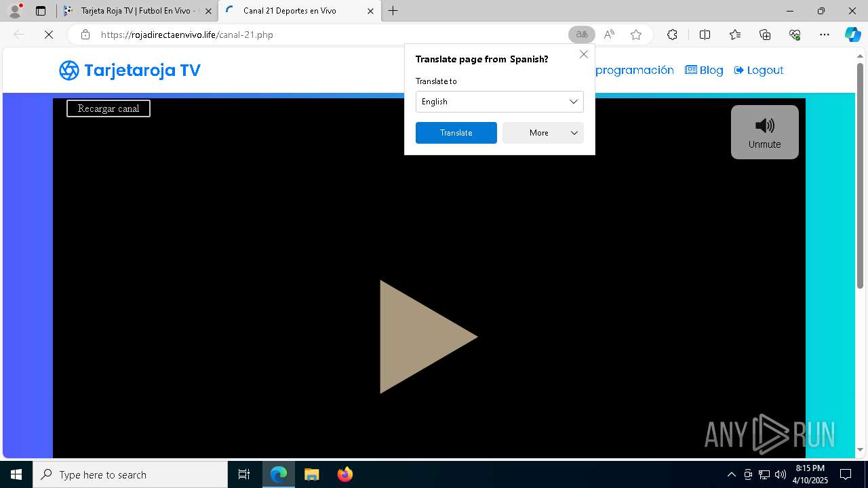Open File Explorer from taskbar
The width and height of the screenshot is (868, 488).
tap(311, 474)
